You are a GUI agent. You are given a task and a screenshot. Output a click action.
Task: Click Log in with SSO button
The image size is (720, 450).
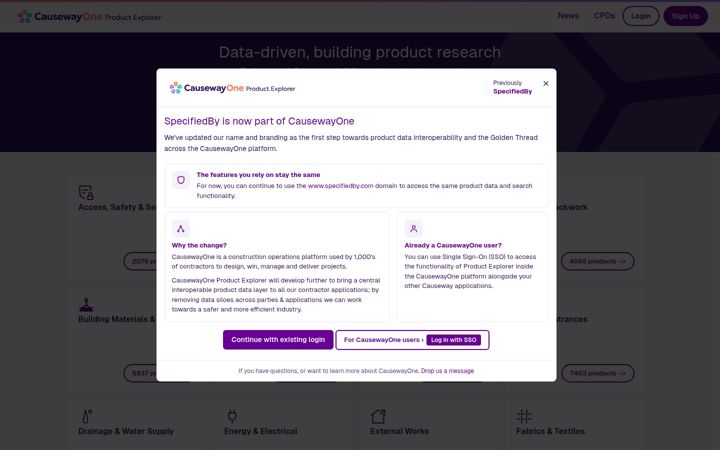453,340
